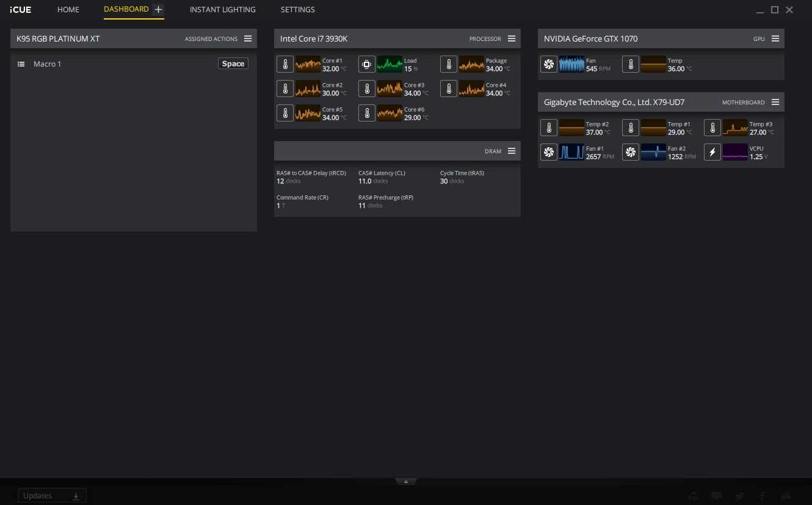Screen dimensions: 812x505
Task: Open the Twitter link in the footer
Action: pyautogui.click(x=739, y=496)
